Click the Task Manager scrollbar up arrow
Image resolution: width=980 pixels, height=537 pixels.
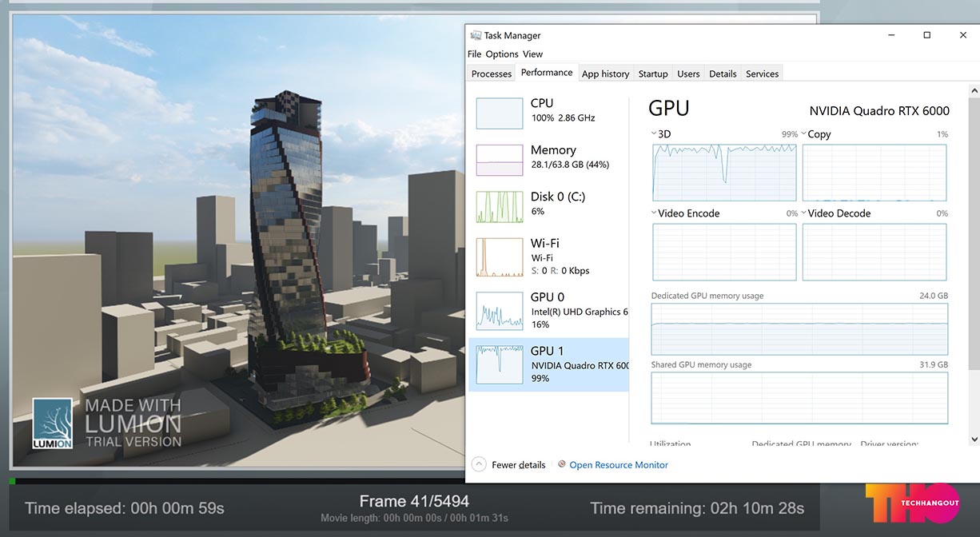click(x=974, y=91)
